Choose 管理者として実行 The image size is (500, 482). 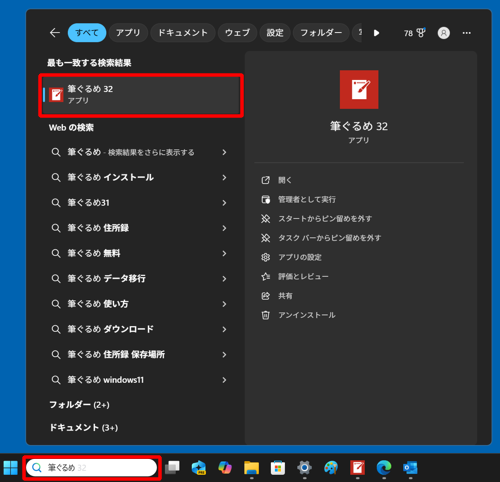(307, 199)
